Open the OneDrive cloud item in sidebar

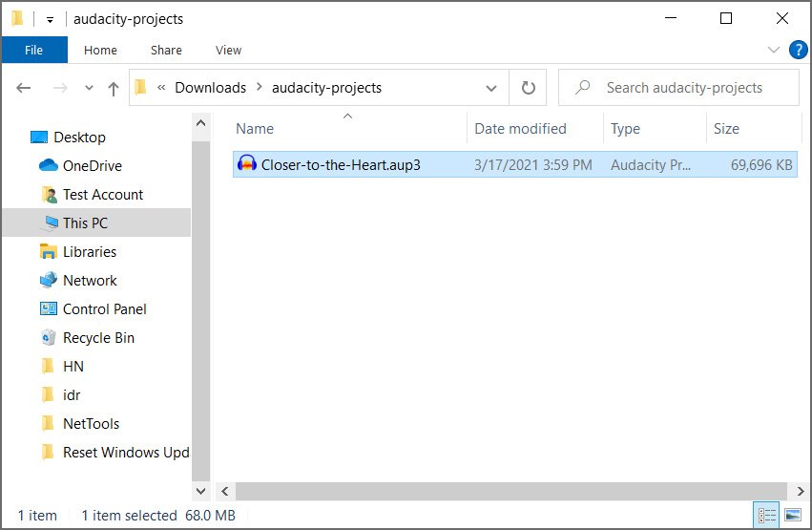click(x=92, y=165)
